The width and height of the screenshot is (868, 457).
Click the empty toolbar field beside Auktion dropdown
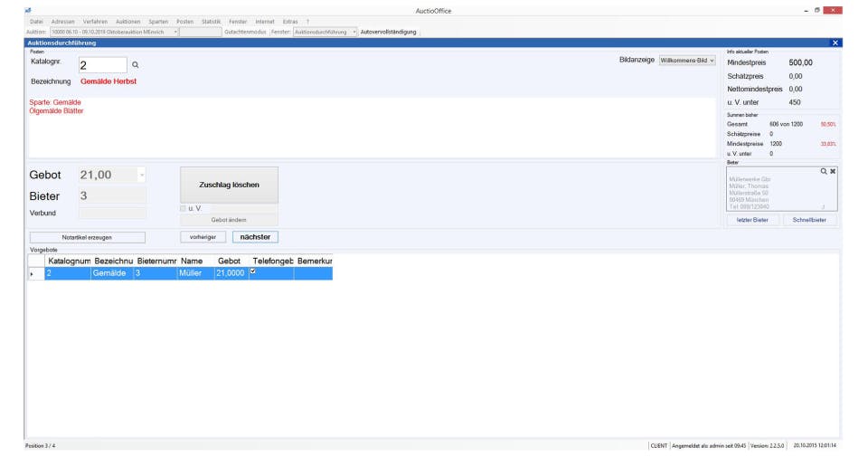tap(201, 33)
